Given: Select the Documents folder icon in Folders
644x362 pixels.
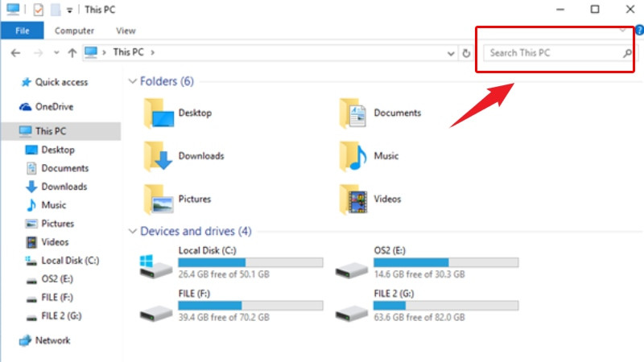Looking at the screenshot, I should 353,113.
